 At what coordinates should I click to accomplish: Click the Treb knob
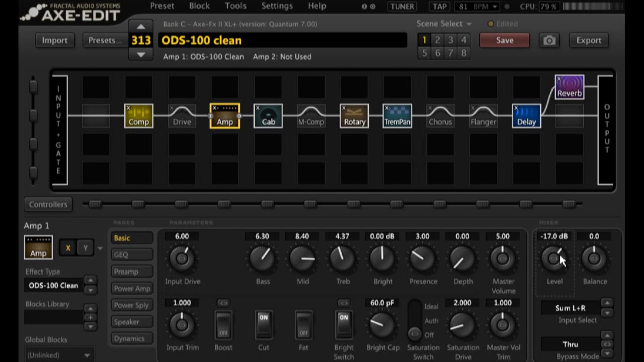[x=343, y=258]
